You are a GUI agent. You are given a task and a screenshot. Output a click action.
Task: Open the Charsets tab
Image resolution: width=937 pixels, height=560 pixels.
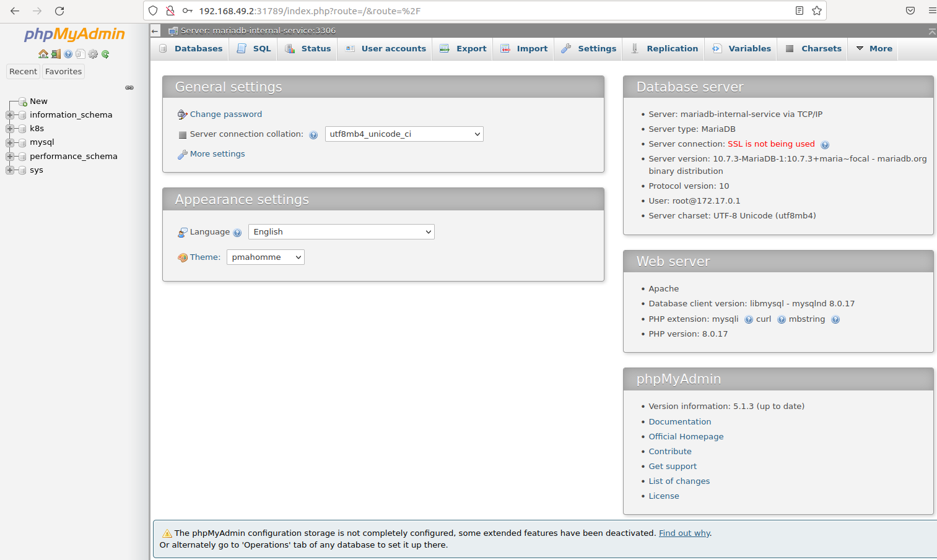[x=814, y=49]
